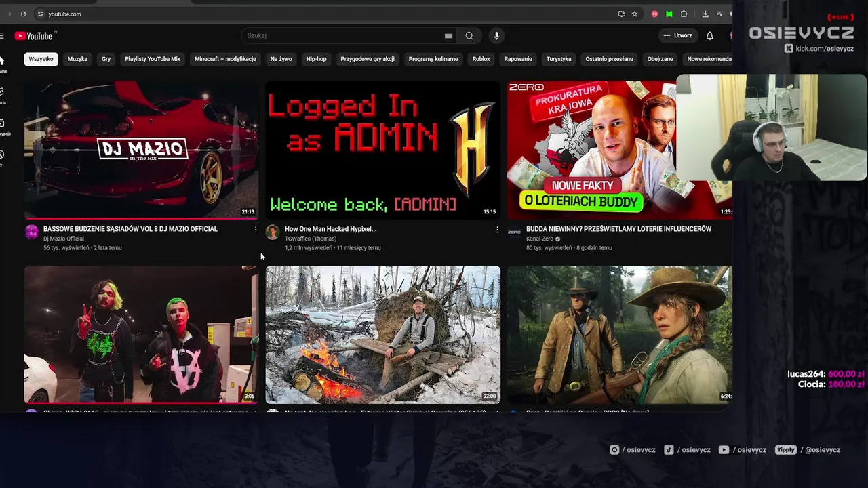Viewport: 868px width, 488px height.
Task: Bookmark this page with star icon
Action: tap(635, 14)
